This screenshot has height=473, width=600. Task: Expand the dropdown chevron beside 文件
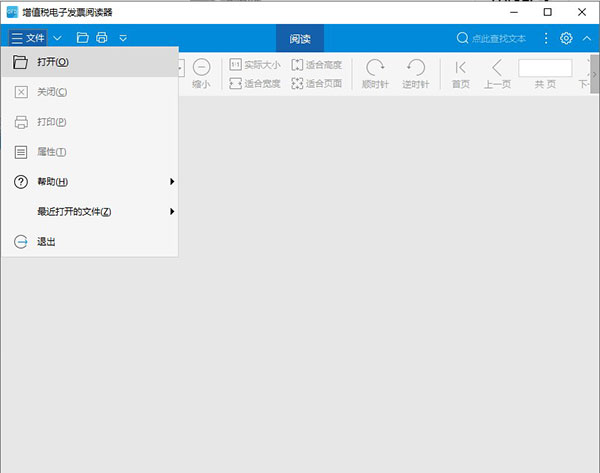click(x=57, y=38)
